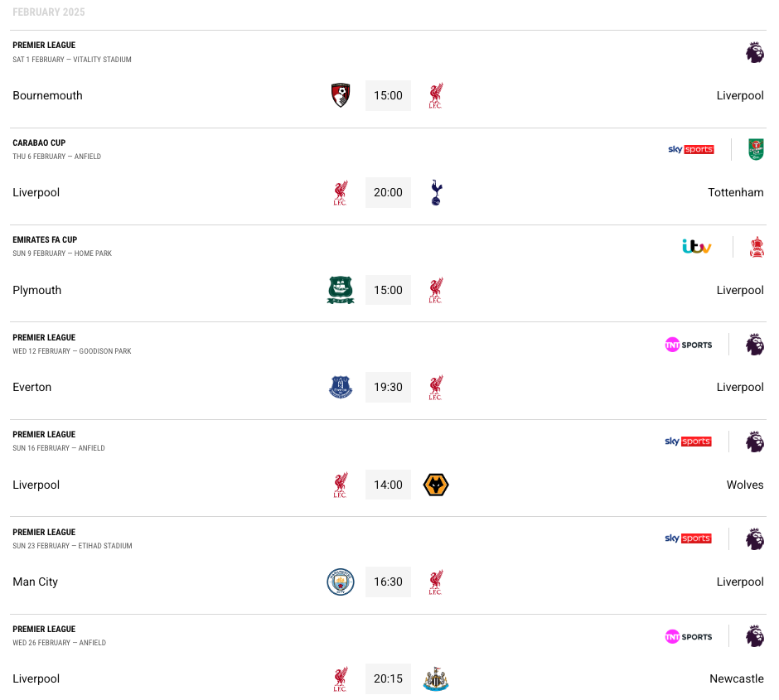Click Premier League logo on Bournemouth fixture
The image size is (779, 700).
pos(755,52)
